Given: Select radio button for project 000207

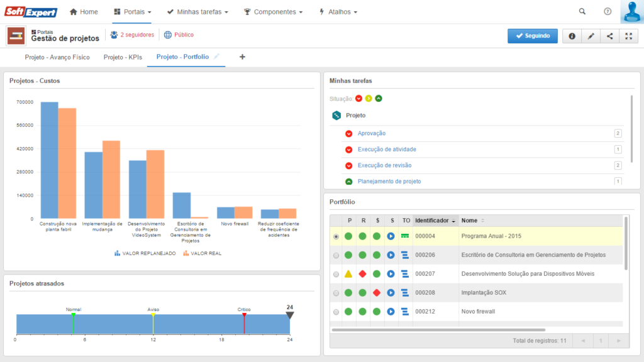Looking at the screenshot, I should tap(336, 274).
